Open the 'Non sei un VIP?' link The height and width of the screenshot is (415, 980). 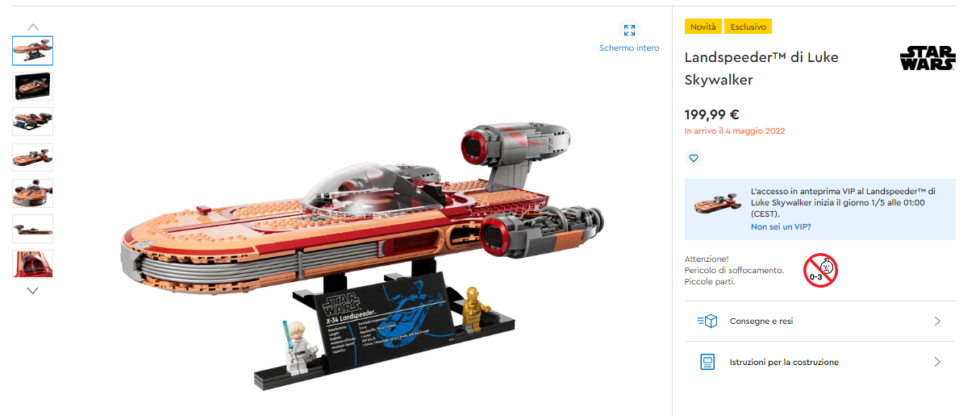click(x=781, y=227)
